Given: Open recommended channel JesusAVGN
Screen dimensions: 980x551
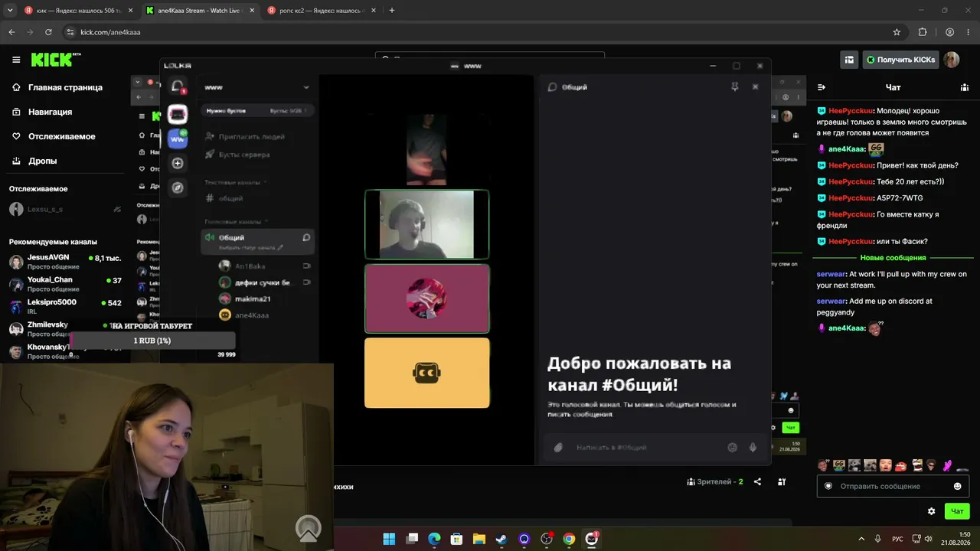Looking at the screenshot, I should (x=65, y=262).
